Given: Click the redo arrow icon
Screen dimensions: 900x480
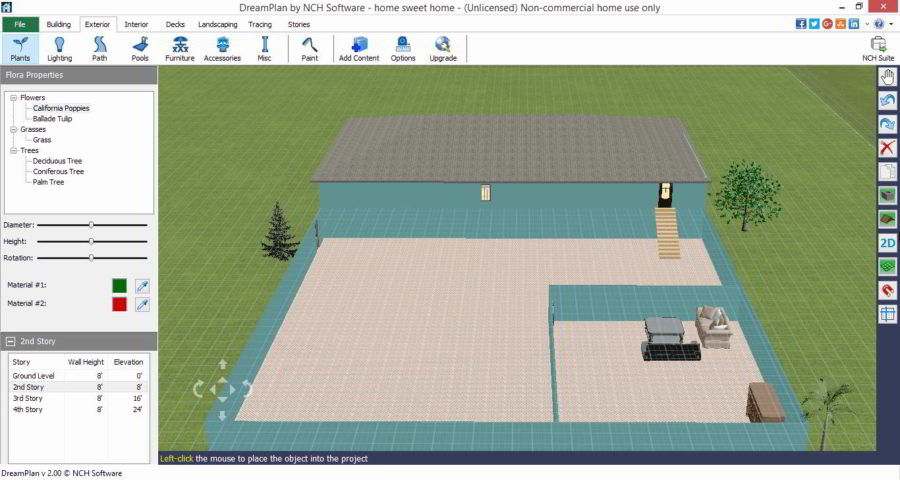Looking at the screenshot, I should tap(887, 124).
